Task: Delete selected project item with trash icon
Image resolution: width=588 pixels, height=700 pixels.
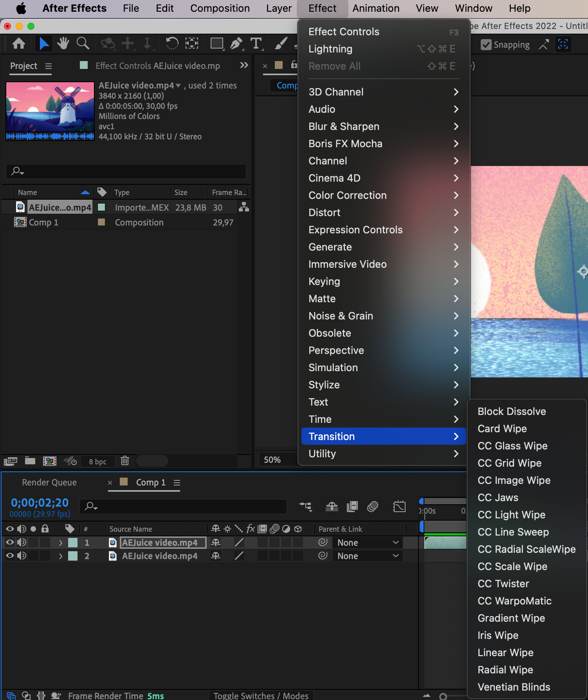Action: click(125, 461)
